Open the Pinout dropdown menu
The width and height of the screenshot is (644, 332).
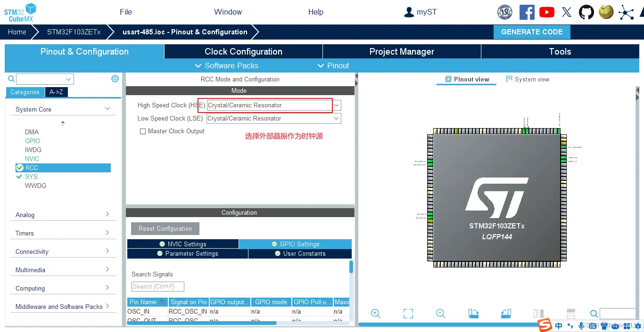tap(333, 65)
